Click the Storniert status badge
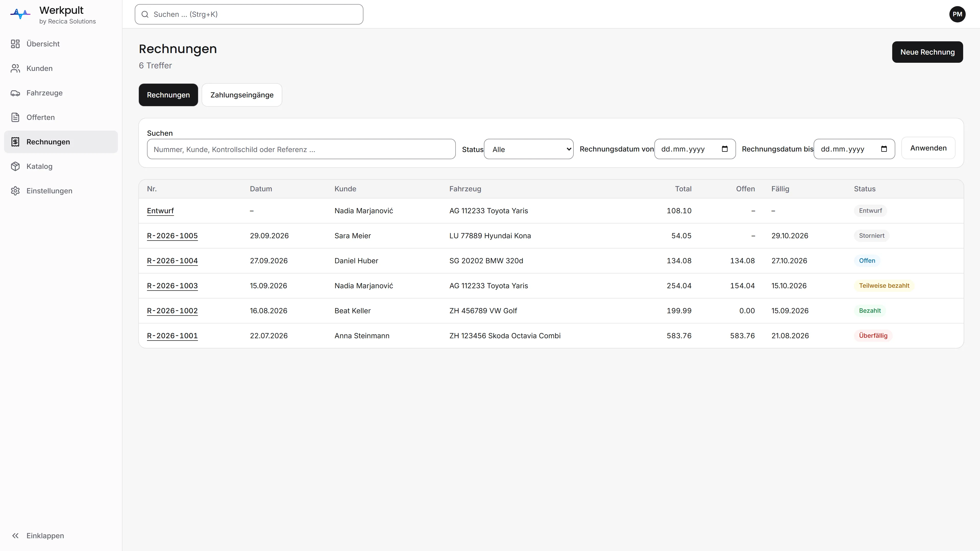980x551 pixels. 871,236
